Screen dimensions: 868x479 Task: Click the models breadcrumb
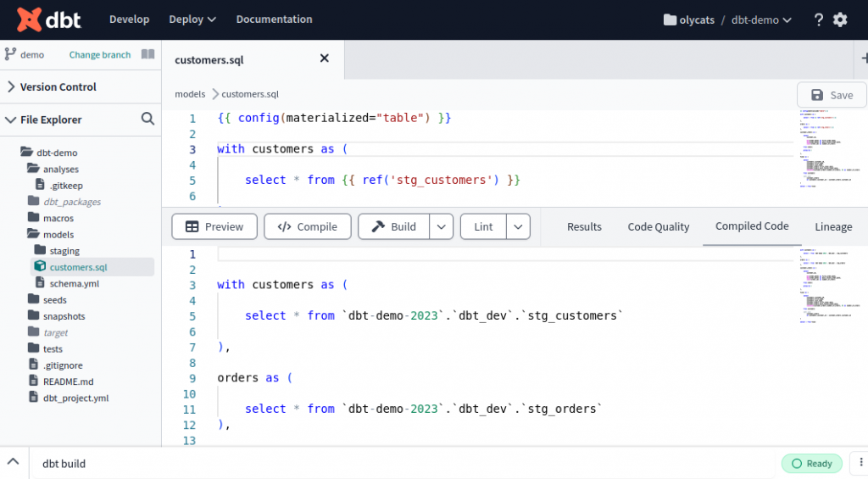(190, 94)
